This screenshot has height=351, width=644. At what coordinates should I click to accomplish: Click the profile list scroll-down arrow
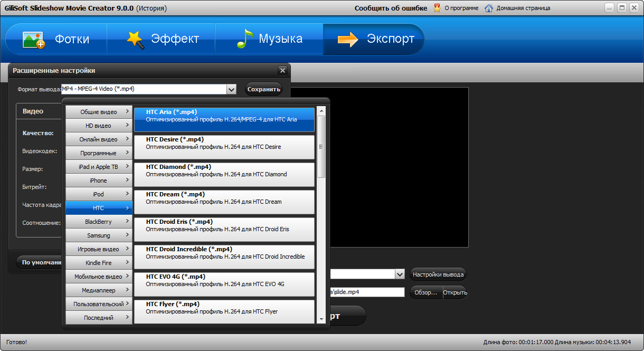pos(321,319)
